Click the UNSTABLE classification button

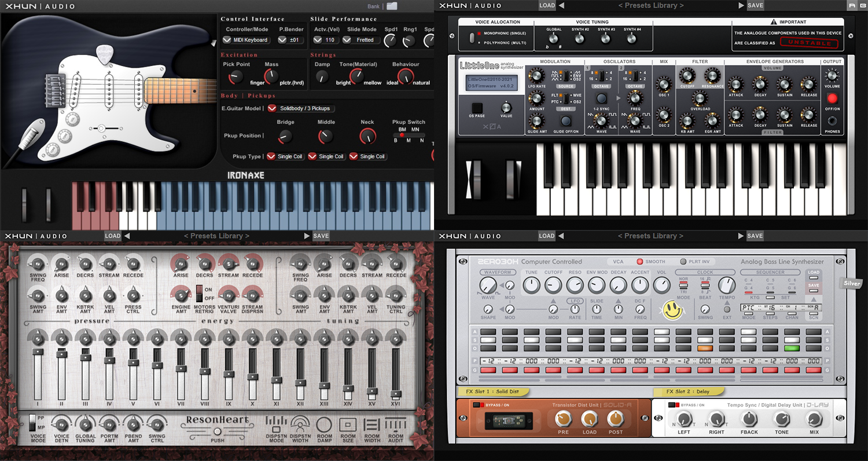point(810,42)
